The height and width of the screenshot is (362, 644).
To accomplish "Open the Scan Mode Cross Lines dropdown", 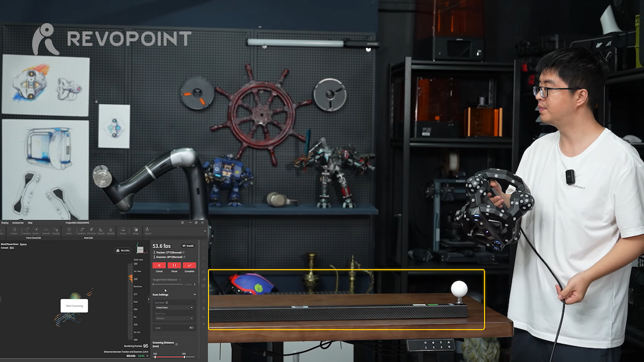I will [x=174, y=307].
